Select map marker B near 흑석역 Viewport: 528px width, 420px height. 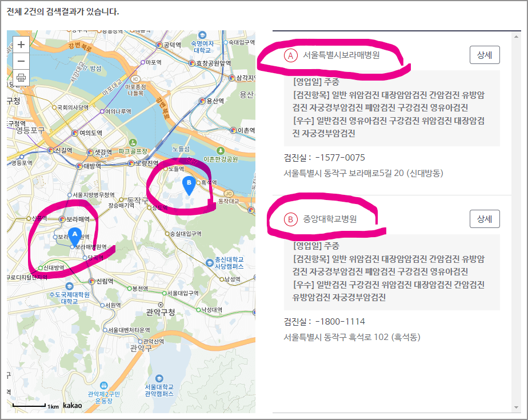click(x=189, y=186)
